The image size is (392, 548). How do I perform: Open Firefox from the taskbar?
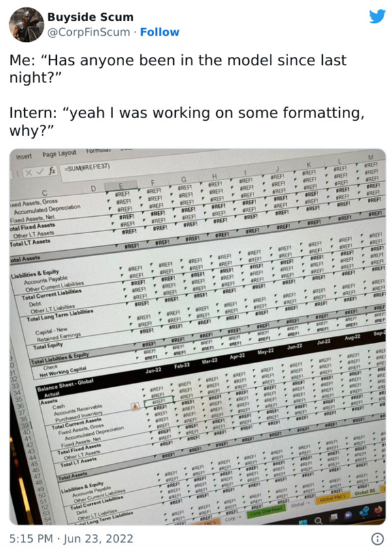pos(379,511)
